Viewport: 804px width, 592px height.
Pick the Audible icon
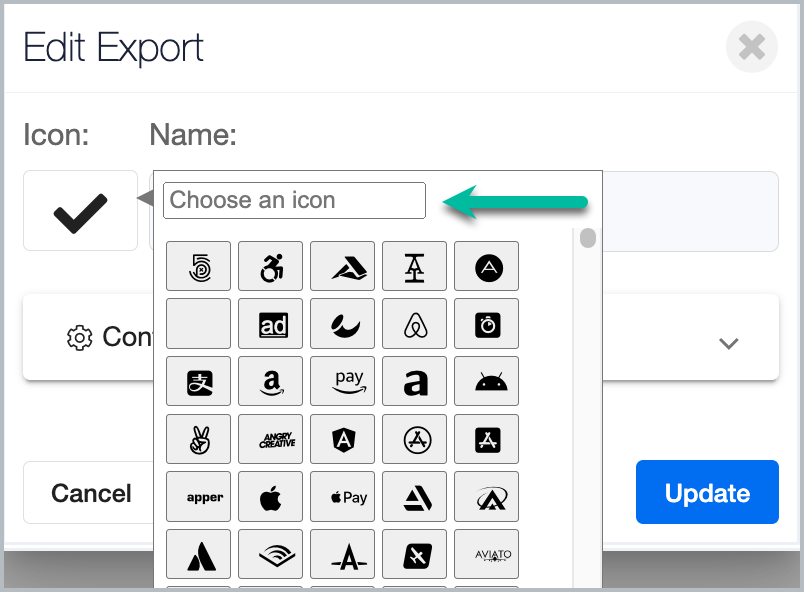coord(271,554)
